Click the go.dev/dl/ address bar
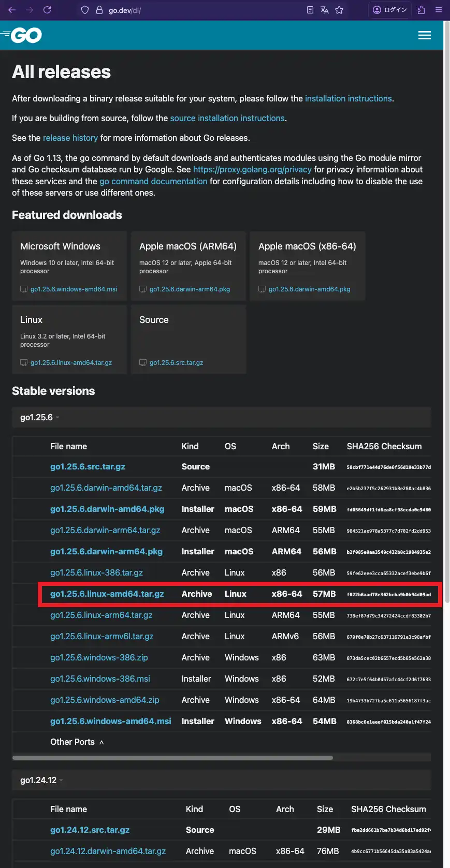This screenshot has height=868, width=450. pyautogui.click(x=197, y=10)
